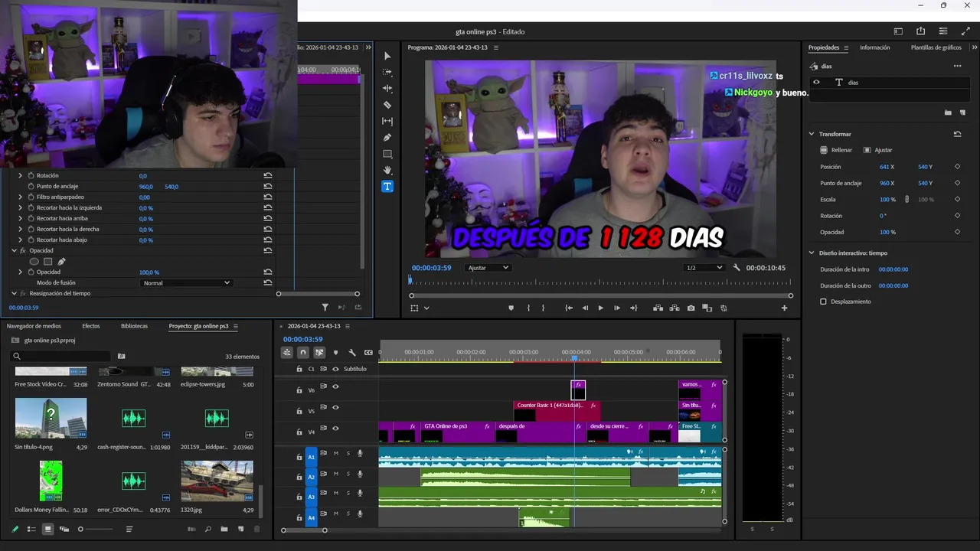Open 1/2 playback resolution dropdown
The height and width of the screenshot is (551, 980).
(704, 268)
